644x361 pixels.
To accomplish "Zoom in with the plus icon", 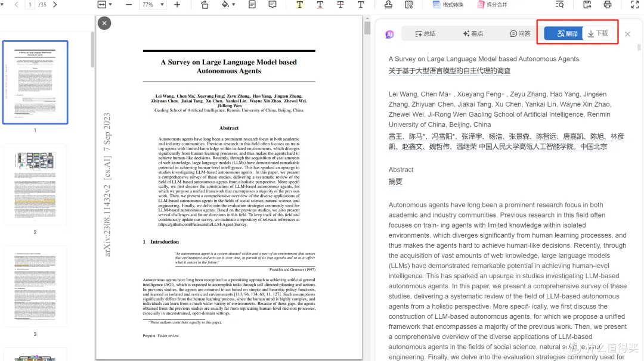I will [x=177, y=5].
